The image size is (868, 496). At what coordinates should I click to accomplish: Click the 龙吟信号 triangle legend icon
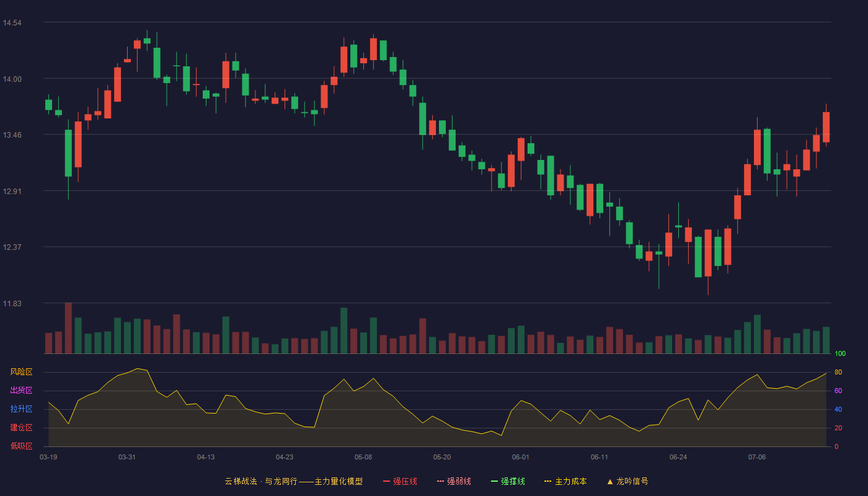610,481
